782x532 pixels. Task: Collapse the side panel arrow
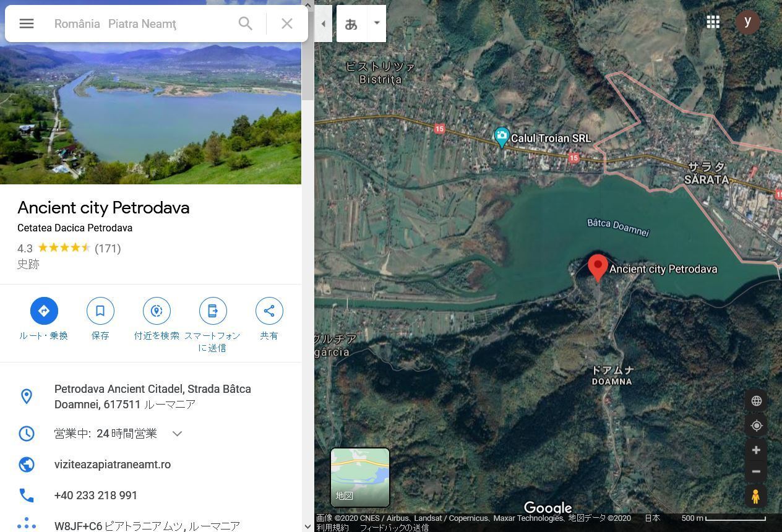click(323, 24)
